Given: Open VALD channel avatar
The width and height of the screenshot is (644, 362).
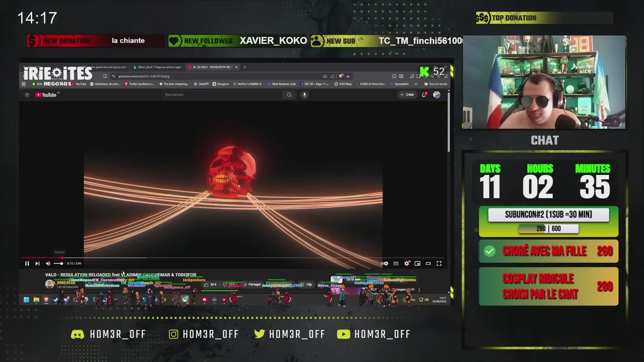Looking at the screenshot, I should [x=49, y=285].
